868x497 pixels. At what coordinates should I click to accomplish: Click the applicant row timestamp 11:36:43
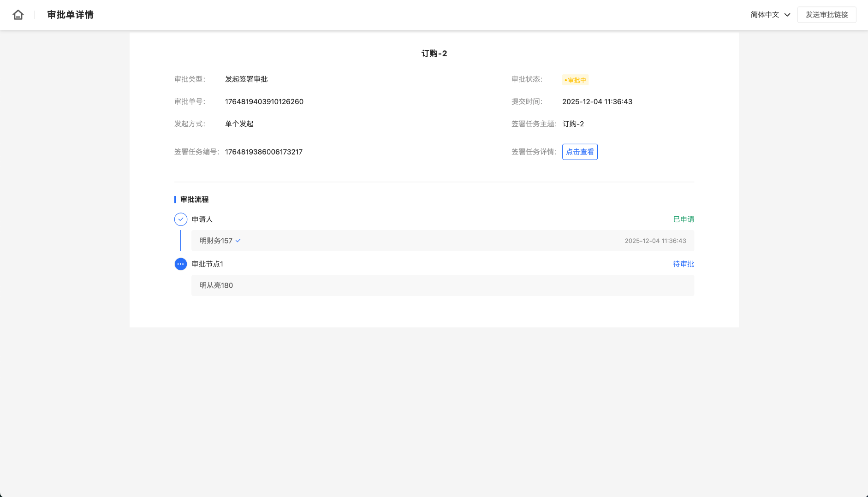pos(655,241)
